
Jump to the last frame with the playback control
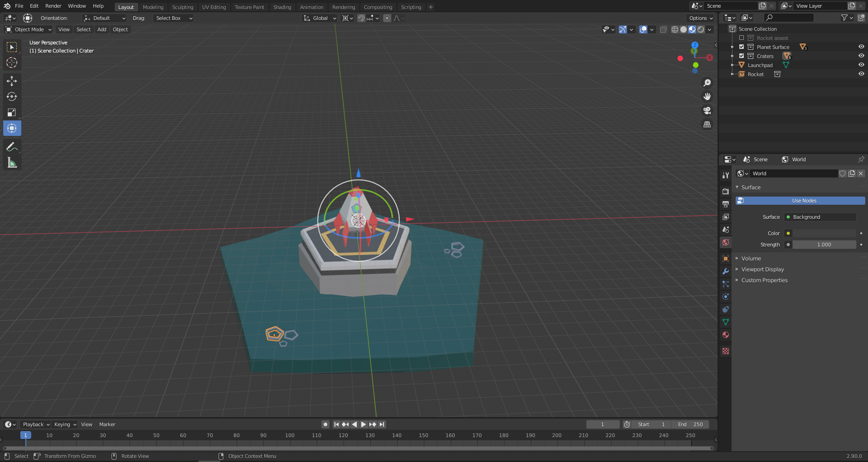382,424
